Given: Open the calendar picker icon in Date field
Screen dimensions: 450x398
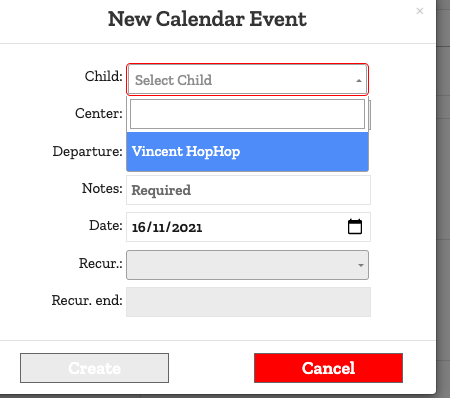Looking at the screenshot, I should (355, 227).
